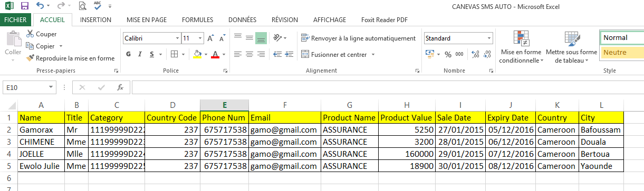The width and height of the screenshot is (644, 191).
Task: Center text horizontally in the cell
Action: coord(249,54)
